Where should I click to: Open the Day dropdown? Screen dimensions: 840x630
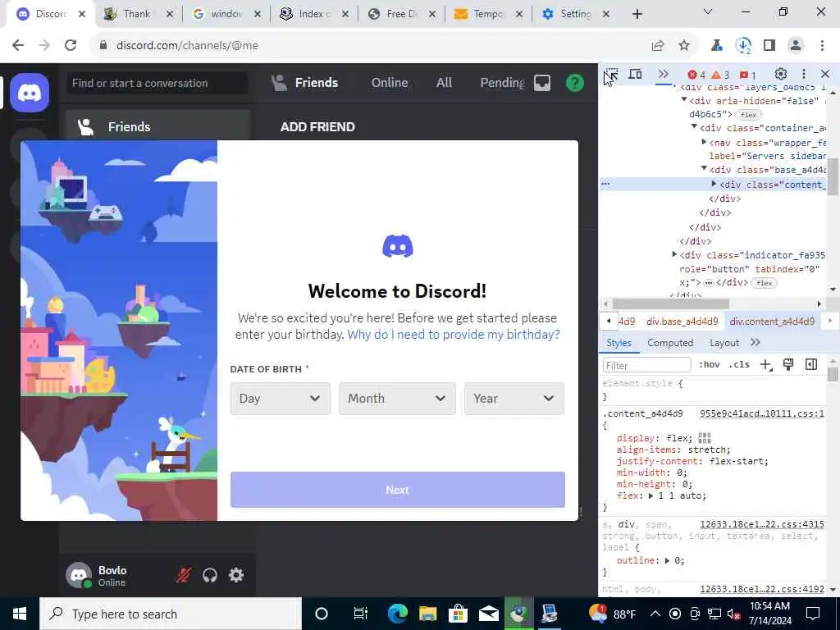click(x=281, y=399)
